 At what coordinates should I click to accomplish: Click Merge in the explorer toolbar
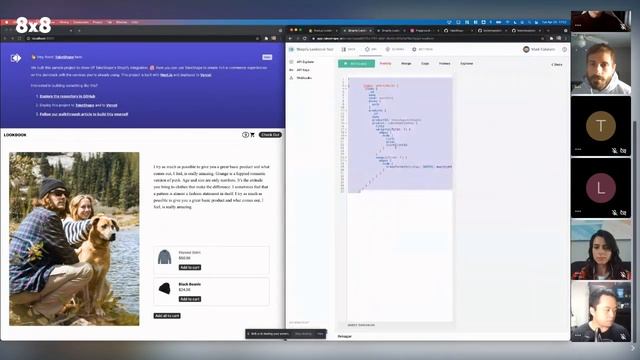click(406, 64)
